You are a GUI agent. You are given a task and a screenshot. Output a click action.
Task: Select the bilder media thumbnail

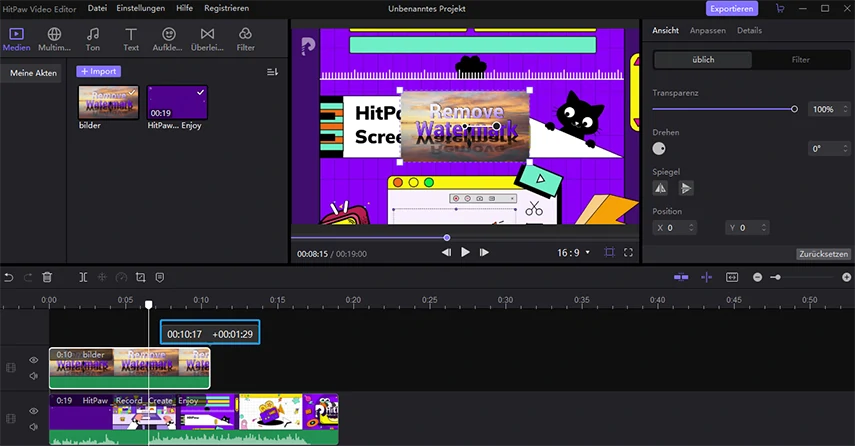tap(109, 102)
